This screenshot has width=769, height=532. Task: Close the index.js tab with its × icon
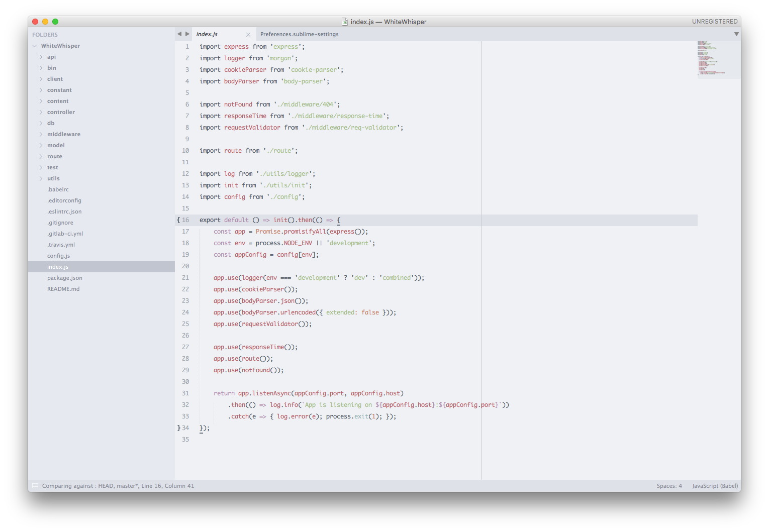pyautogui.click(x=248, y=34)
